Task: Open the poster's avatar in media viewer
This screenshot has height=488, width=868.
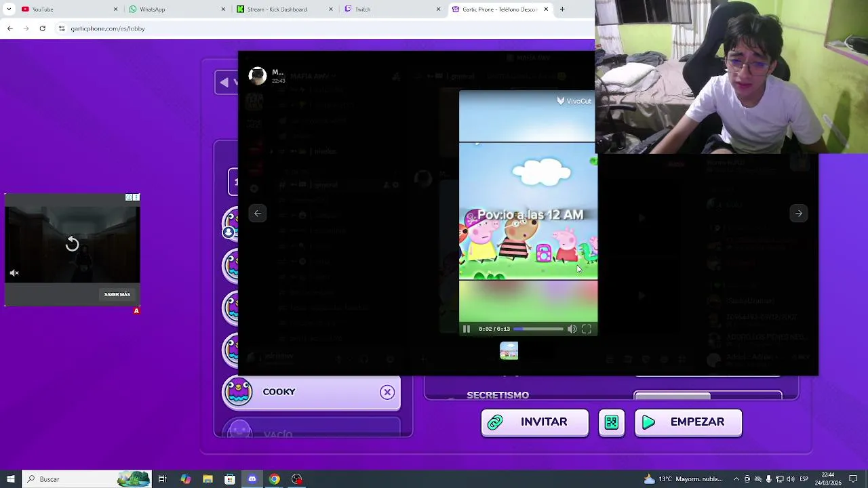Action: (257, 76)
